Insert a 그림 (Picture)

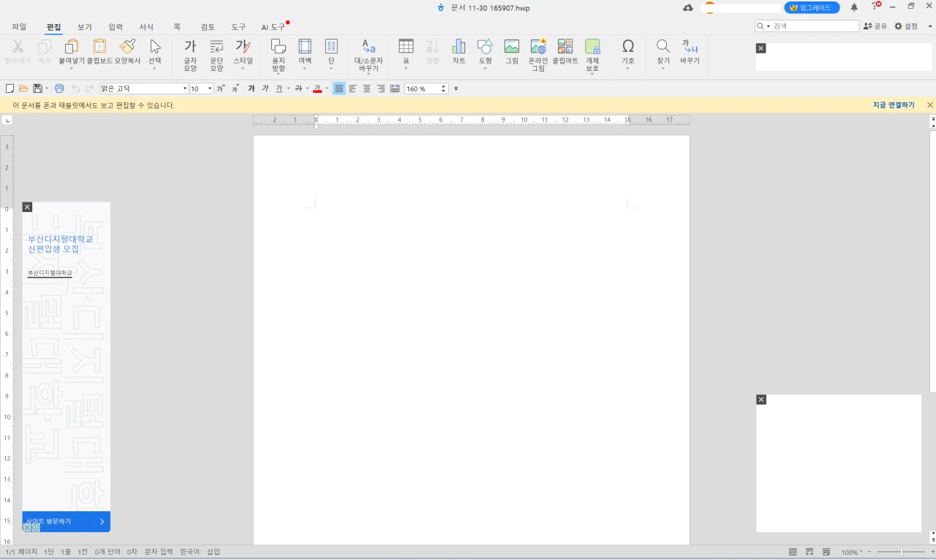[512, 52]
